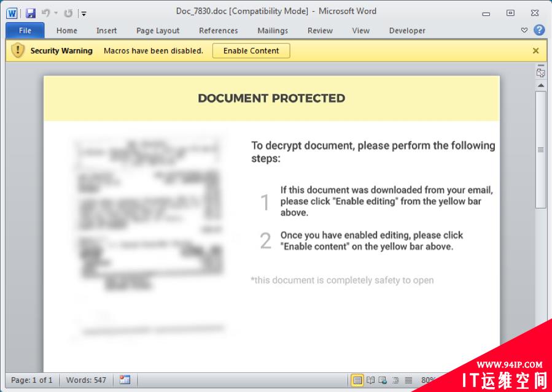Open Microsoft Word Help question mark
This screenshot has width=552, height=392.
tap(539, 30)
